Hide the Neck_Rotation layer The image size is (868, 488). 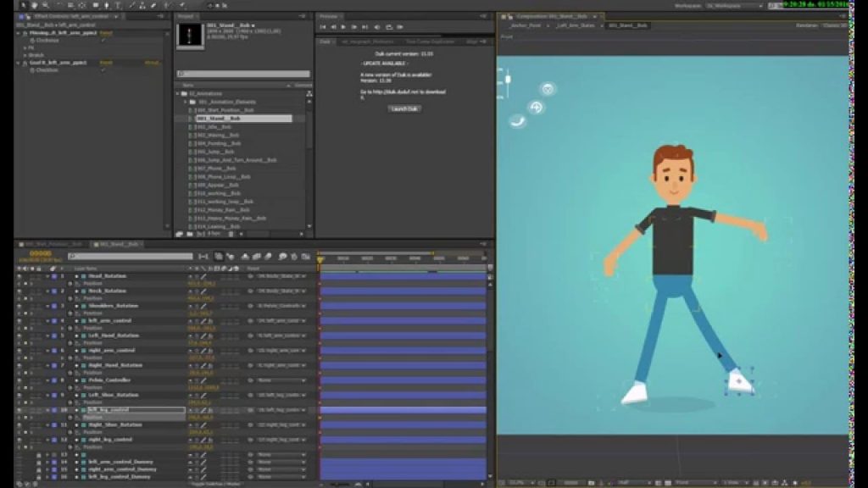[x=19, y=291]
